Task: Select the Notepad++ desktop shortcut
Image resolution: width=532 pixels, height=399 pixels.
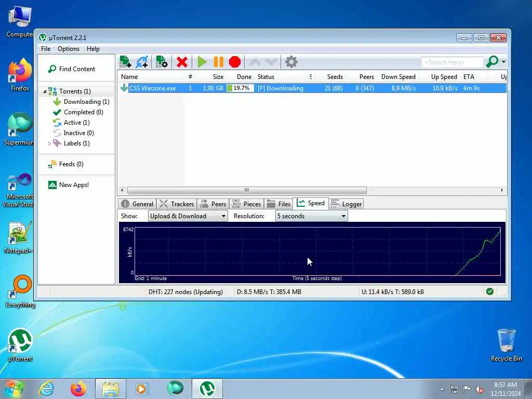Action: click(x=18, y=237)
